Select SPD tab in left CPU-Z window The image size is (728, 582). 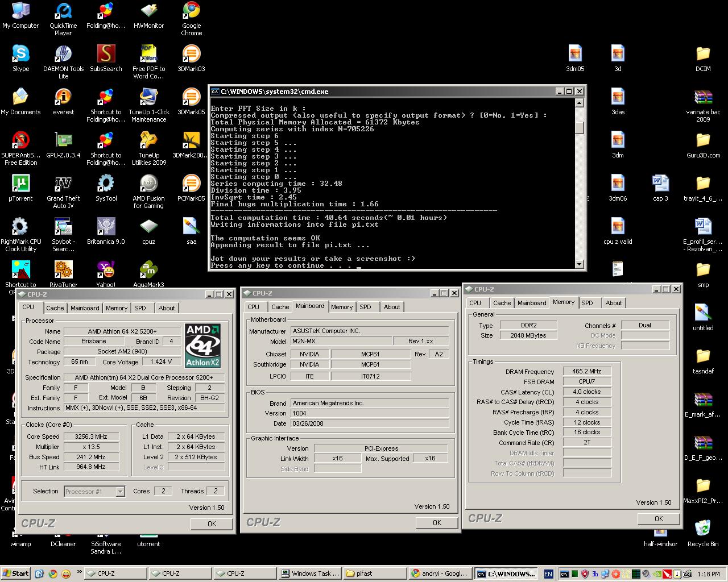[x=140, y=308]
